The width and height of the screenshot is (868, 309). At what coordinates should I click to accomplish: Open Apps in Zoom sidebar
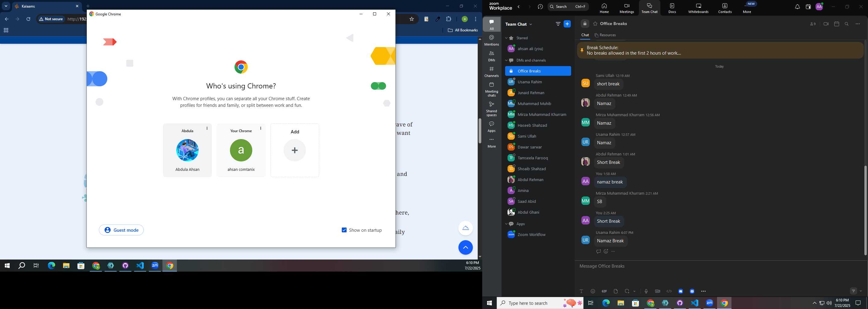coord(492,127)
